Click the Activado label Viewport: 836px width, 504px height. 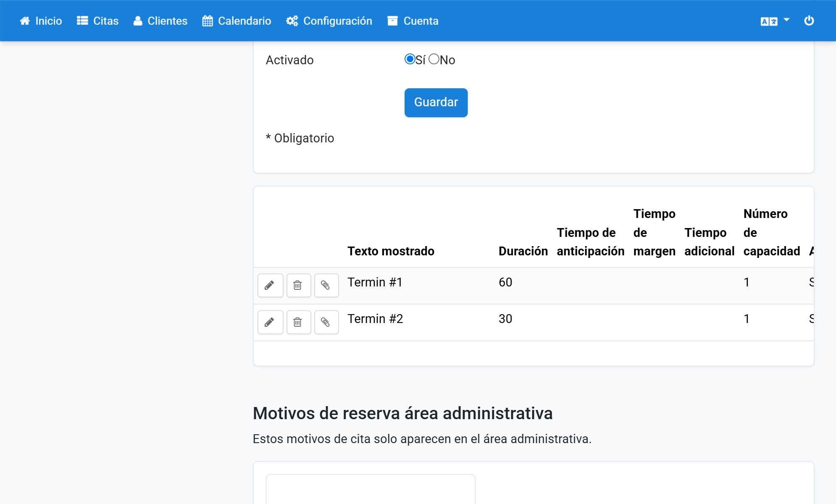(x=289, y=60)
